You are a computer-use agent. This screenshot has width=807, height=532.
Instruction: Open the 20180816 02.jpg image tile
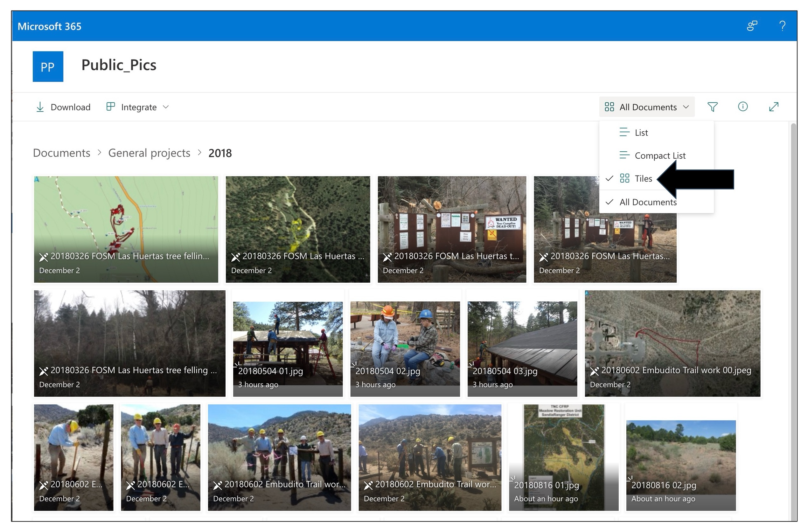(680, 458)
